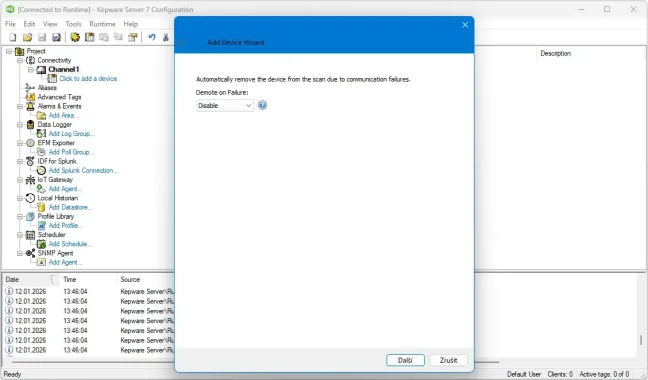Collapse the IoT Gateway node

(20, 180)
